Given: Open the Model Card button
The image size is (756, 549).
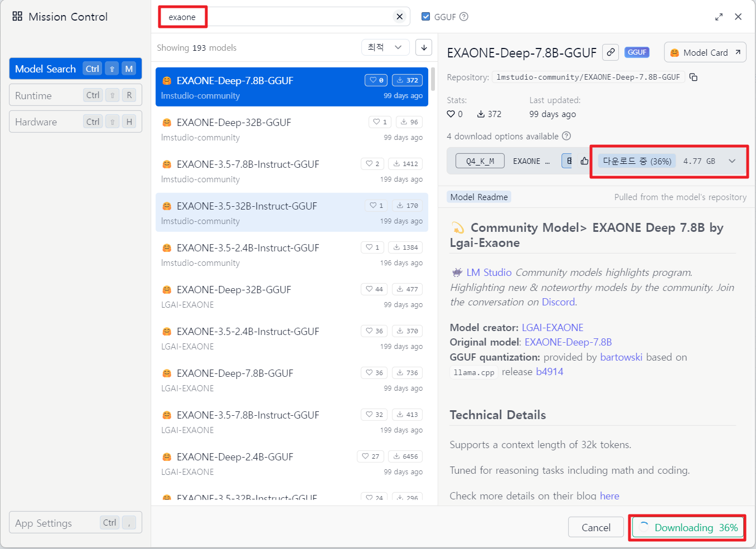Looking at the screenshot, I should pyautogui.click(x=705, y=52).
